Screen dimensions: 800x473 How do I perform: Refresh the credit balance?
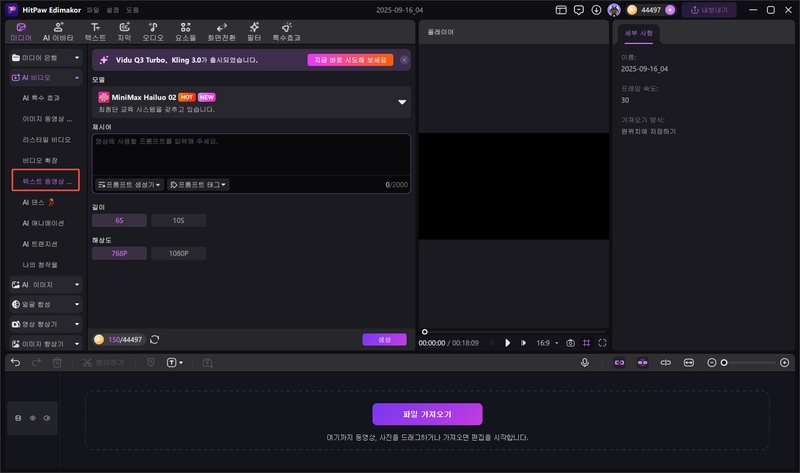[x=155, y=339]
